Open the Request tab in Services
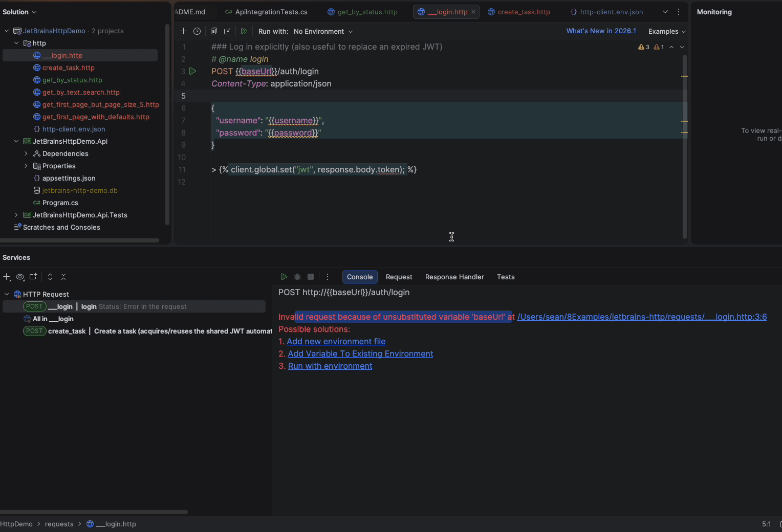 [x=399, y=277]
